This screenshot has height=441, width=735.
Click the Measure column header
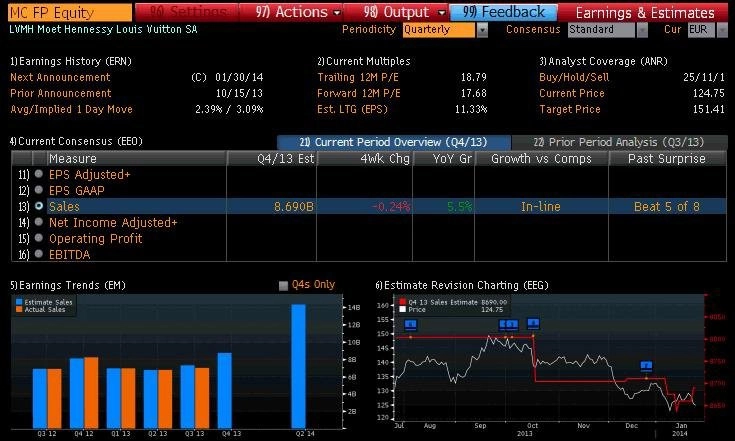click(136, 158)
